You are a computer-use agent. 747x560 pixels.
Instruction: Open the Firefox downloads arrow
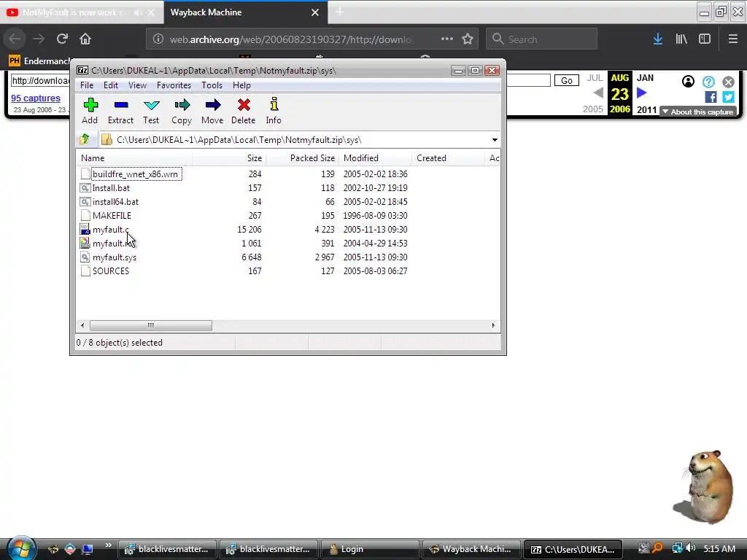pos(658,39)
